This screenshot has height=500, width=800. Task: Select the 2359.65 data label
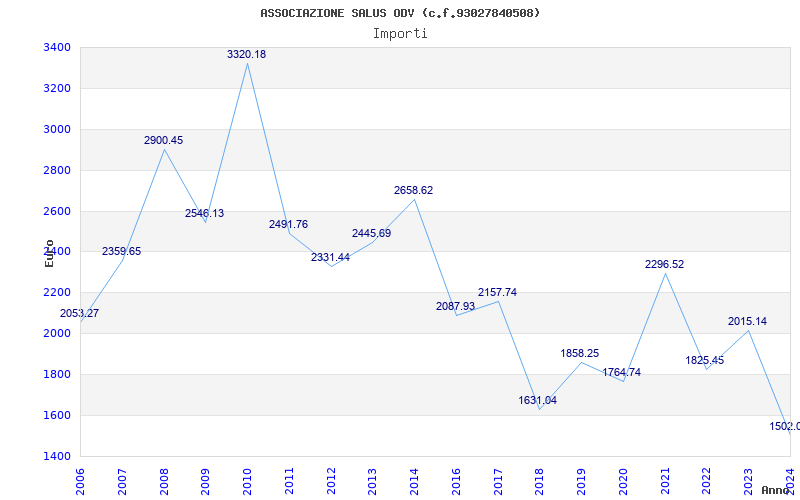click(121, 251)
